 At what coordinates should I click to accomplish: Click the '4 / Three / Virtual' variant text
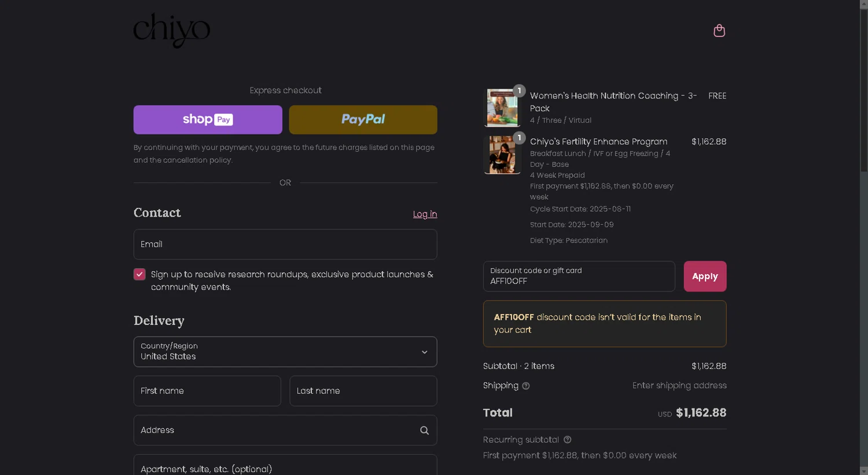point(561,120)
